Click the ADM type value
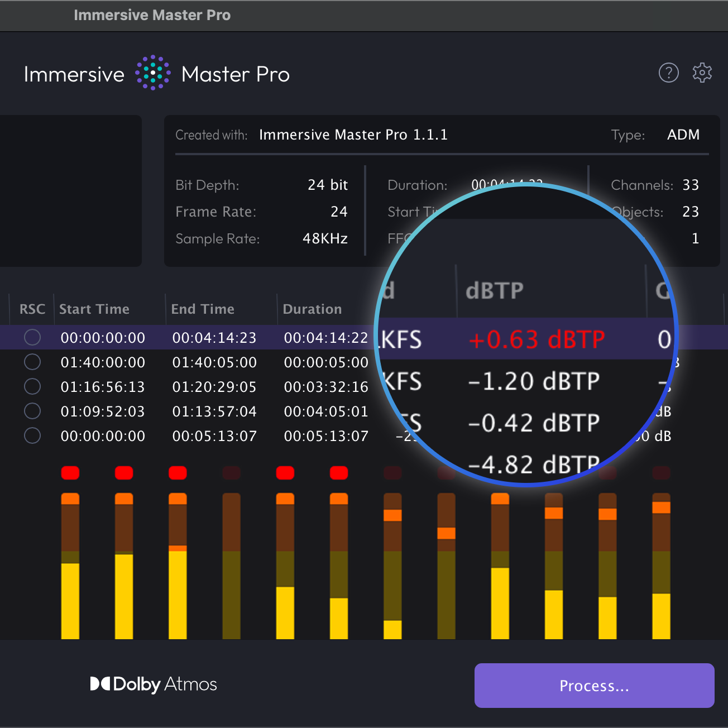This screenshot has width=728, height=728. tap(683, 135)
